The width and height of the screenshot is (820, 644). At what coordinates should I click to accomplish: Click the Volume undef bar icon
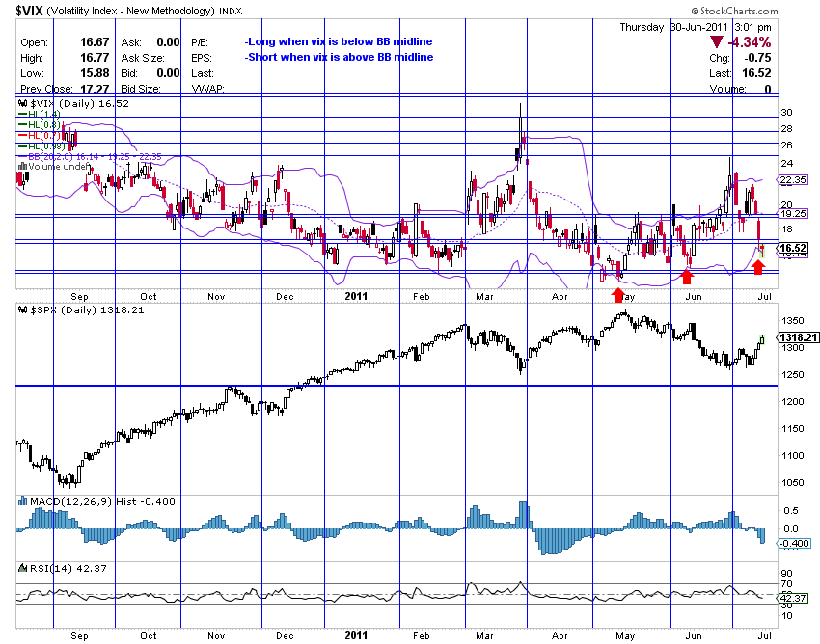click(22, 166)
